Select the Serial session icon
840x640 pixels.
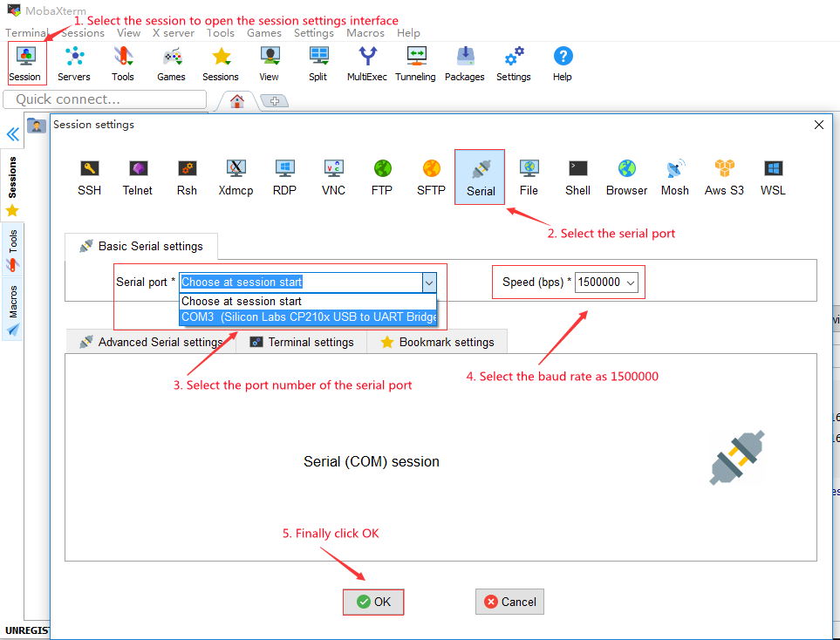[480, 177]
